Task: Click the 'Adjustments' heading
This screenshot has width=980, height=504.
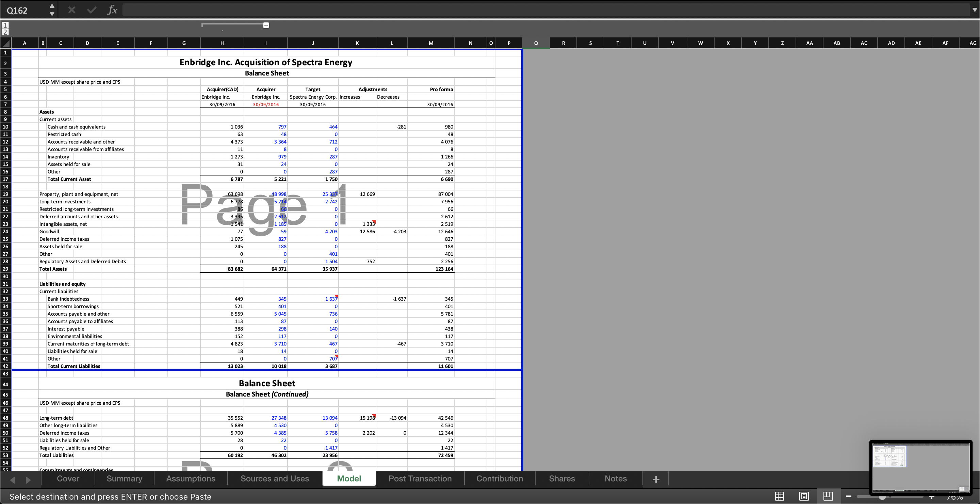Action: (373, 89)
